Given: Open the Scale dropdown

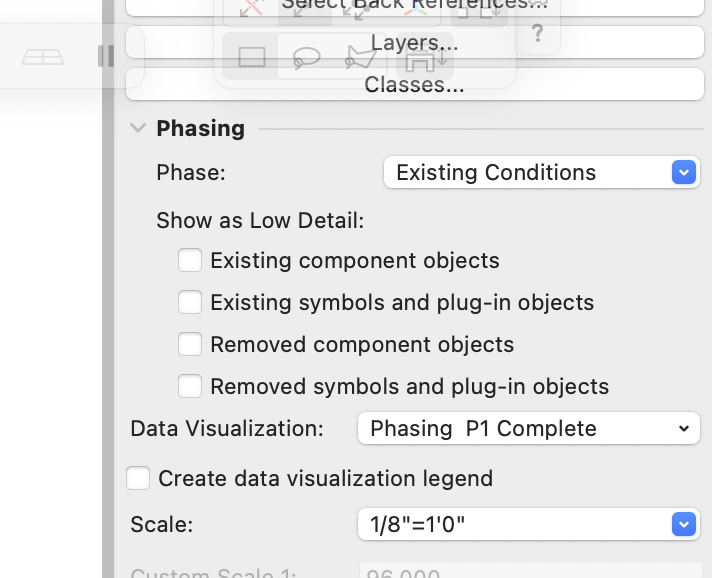Looking at the screenshot, I should tap(528, 524).
